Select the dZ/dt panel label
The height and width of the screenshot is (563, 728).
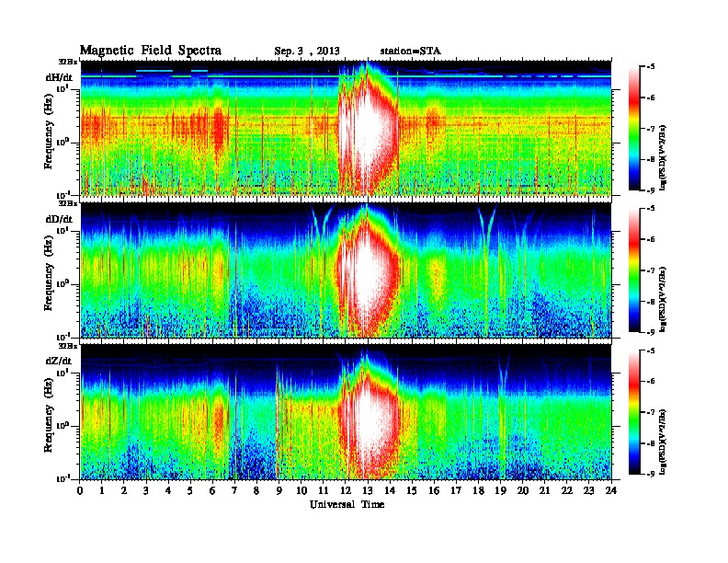point(59,361)
